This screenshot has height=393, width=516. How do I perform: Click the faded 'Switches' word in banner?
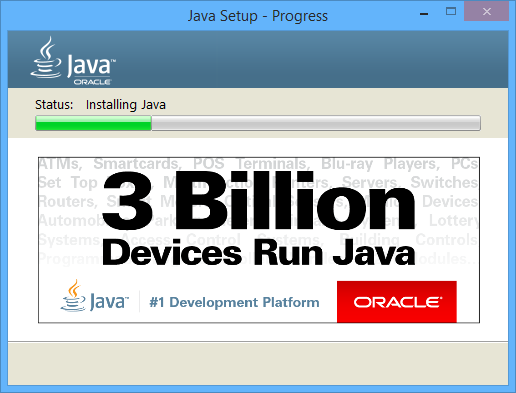tap(444, 182)
